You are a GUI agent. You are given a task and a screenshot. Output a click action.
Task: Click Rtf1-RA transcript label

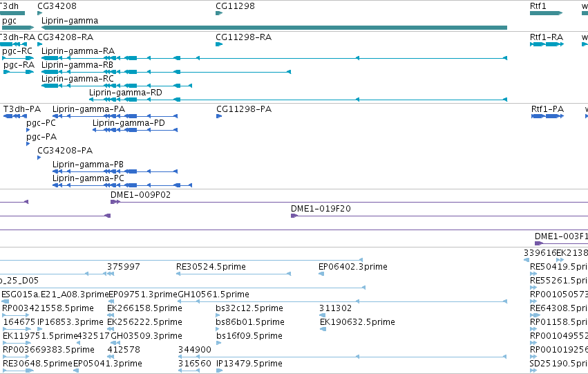click(547, 37)
